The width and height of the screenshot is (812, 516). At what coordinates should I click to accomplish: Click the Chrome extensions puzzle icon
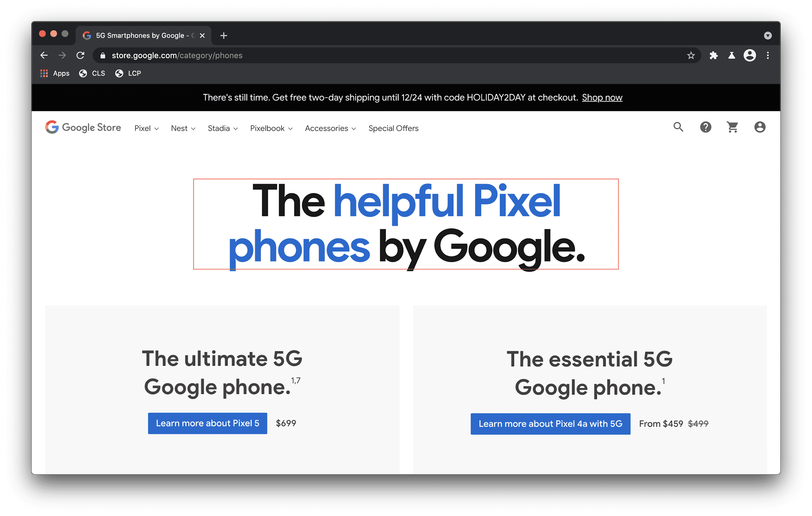[x=713, y=55]
